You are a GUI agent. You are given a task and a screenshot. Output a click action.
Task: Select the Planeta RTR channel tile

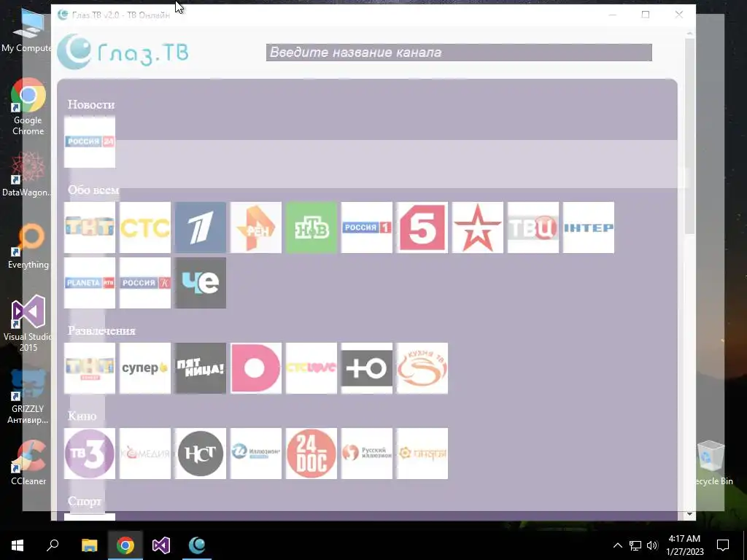click(x=90, y=283)
